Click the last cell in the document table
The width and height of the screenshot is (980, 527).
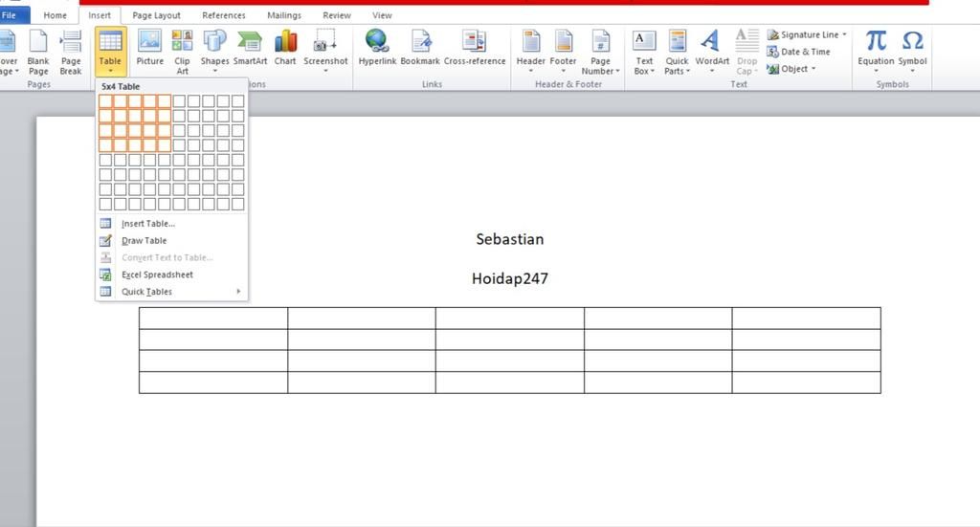[x=806, y=383]
